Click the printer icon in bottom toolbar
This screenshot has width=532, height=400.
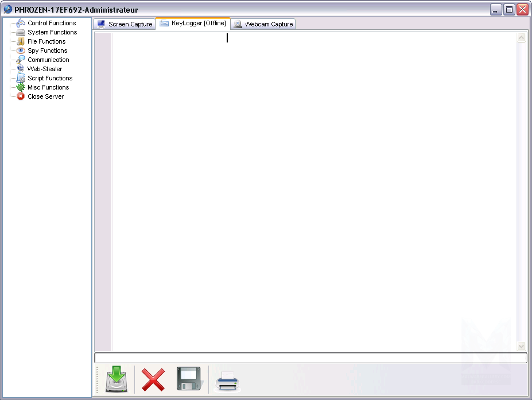[x=227, y=381]
